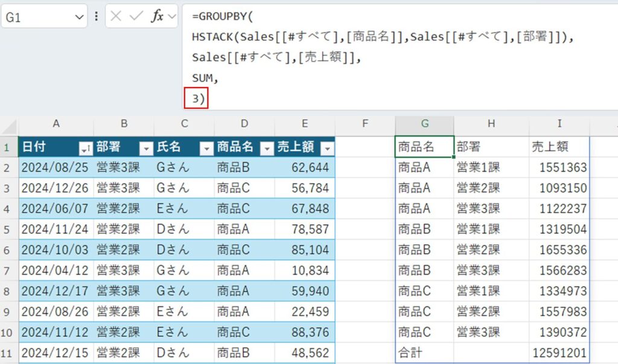Click the select-all corner triangle
The image size is (618, 364).
pyautogui.click(x=10, y=126)
